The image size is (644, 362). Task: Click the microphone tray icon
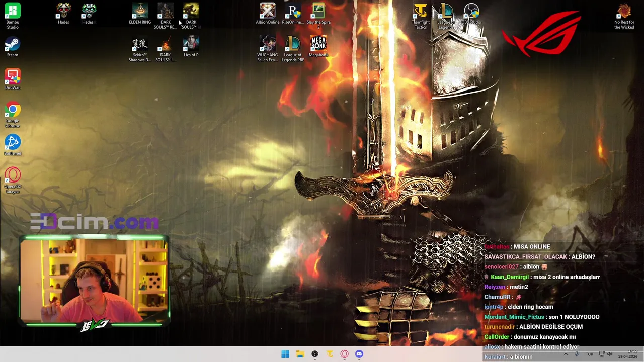[577, 354]
